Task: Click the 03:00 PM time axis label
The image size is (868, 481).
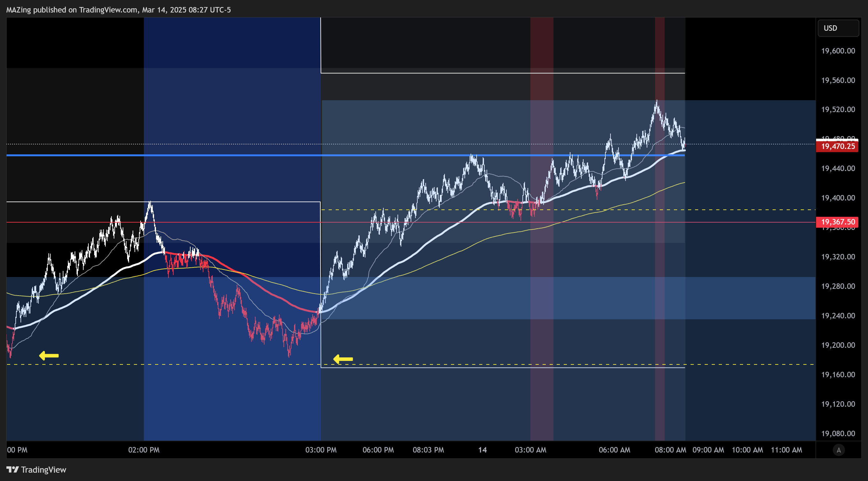Action: [x=321, y=450]
